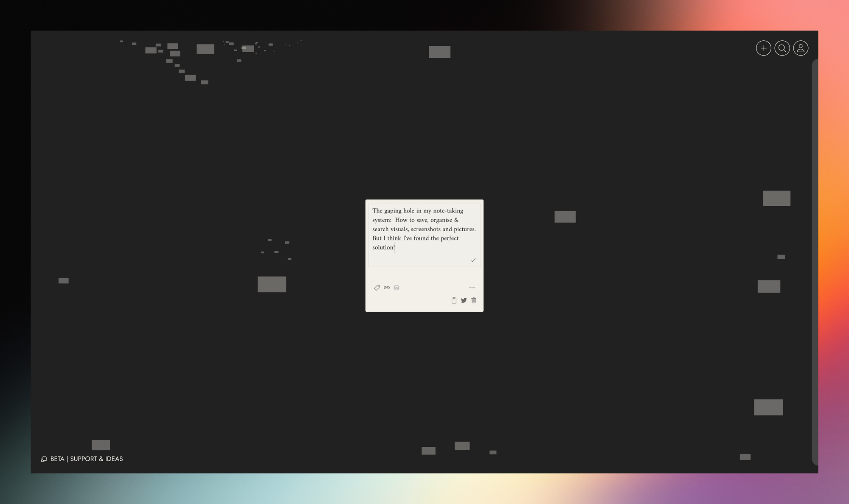Open the small gray card at far left
Screen dimensions: 849x504
[x=63, y=280]
